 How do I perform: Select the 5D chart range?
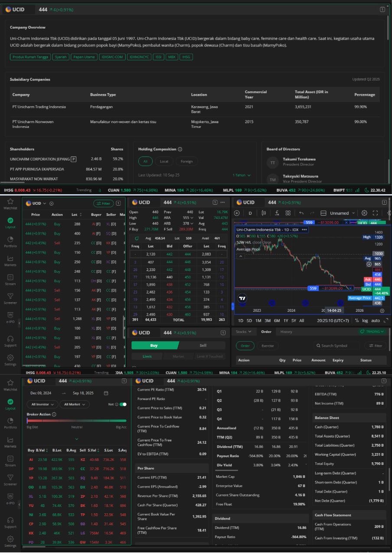point(249,320)
